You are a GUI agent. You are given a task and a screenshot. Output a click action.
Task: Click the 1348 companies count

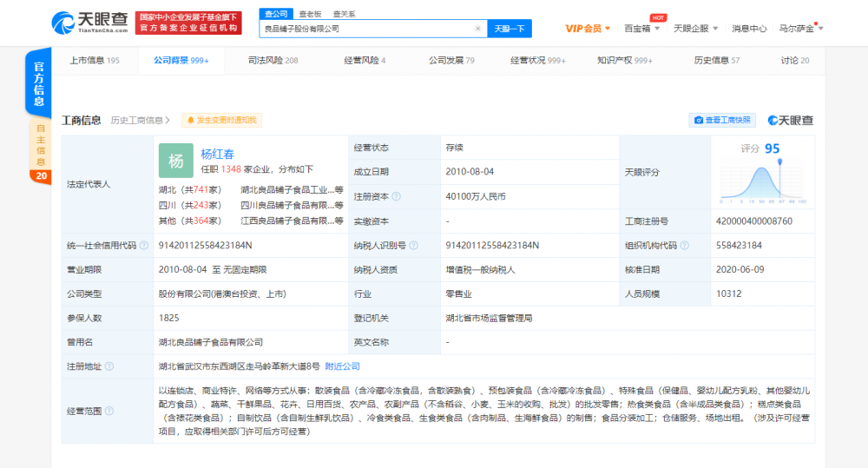coord(231,169)
